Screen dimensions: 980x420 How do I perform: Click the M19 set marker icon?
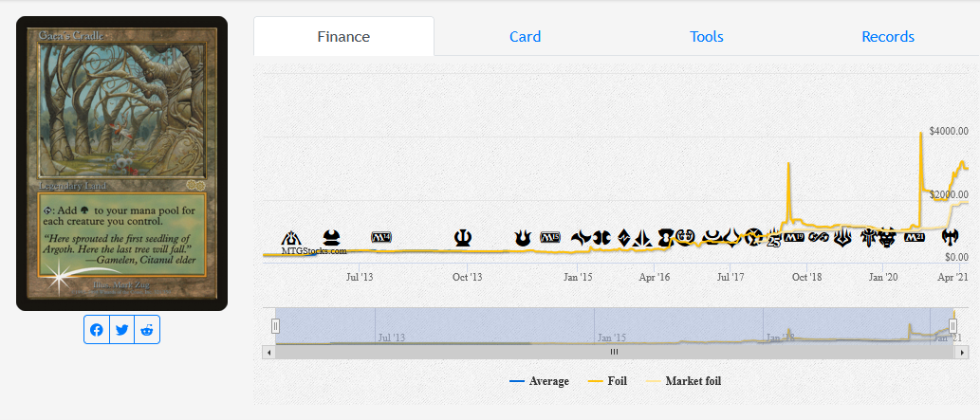pos(793,237)
